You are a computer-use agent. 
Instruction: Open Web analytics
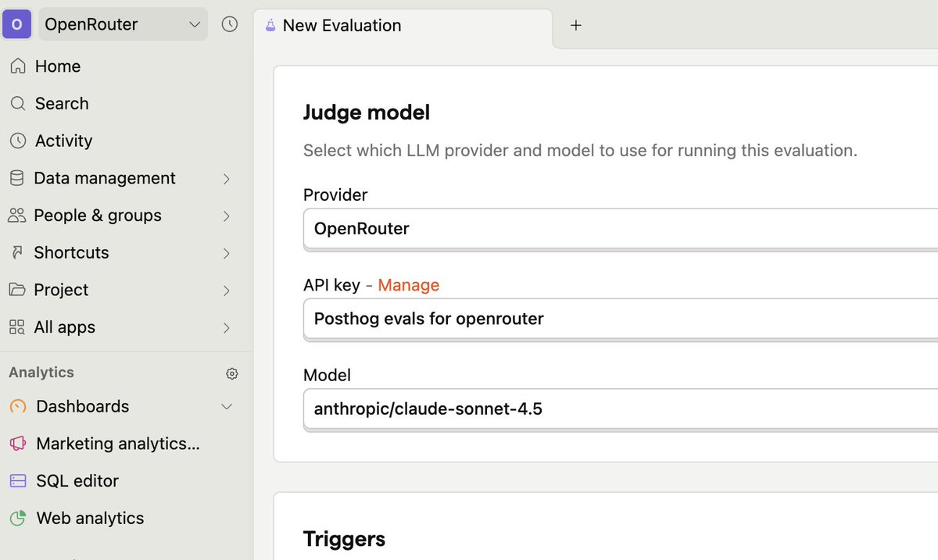[x=90, y=518]
